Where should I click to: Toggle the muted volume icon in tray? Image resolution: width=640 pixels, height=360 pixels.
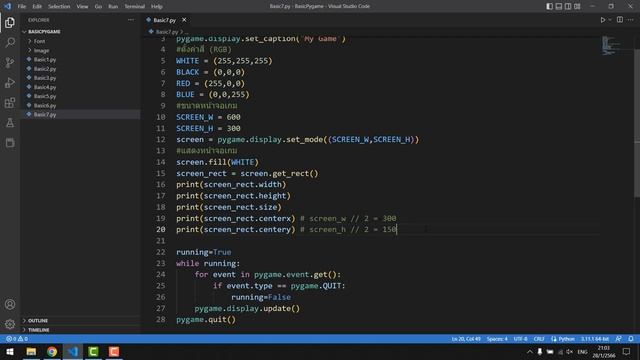click(x=570, y=352)
